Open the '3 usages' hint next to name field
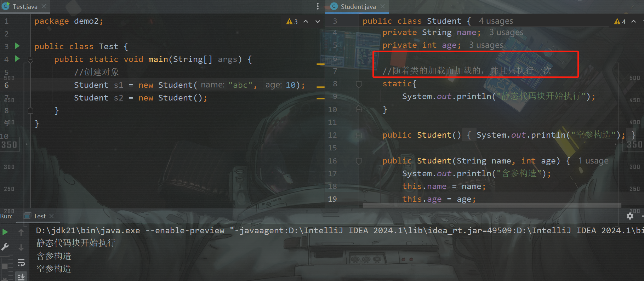The height and width of the screenshot is (281, 644). point(506,32)
